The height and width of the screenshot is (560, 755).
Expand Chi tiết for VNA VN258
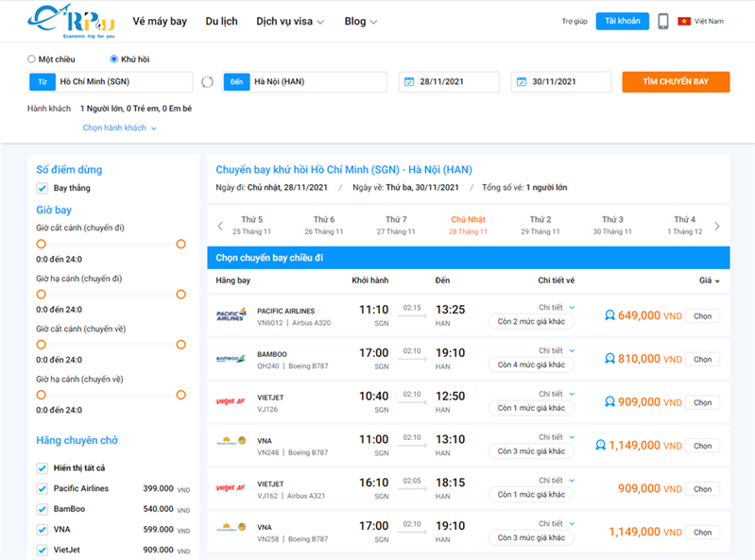coord(557,524)
